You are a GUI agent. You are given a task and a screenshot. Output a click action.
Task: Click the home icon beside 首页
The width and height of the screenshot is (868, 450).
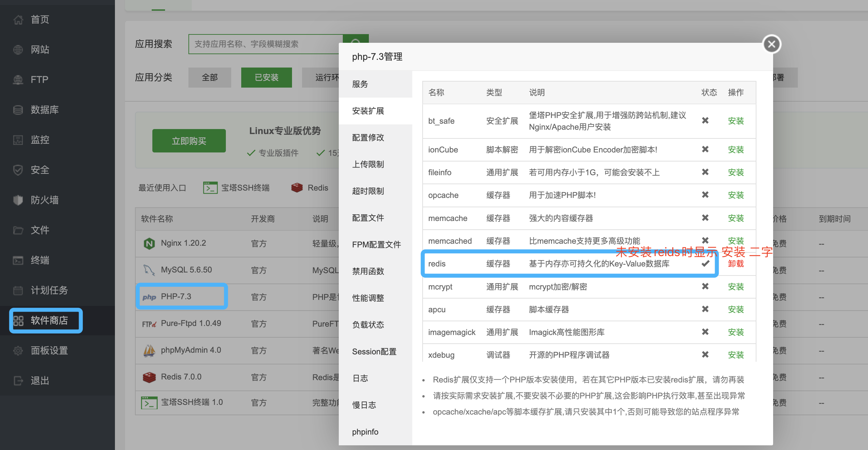tap(18, 20)
